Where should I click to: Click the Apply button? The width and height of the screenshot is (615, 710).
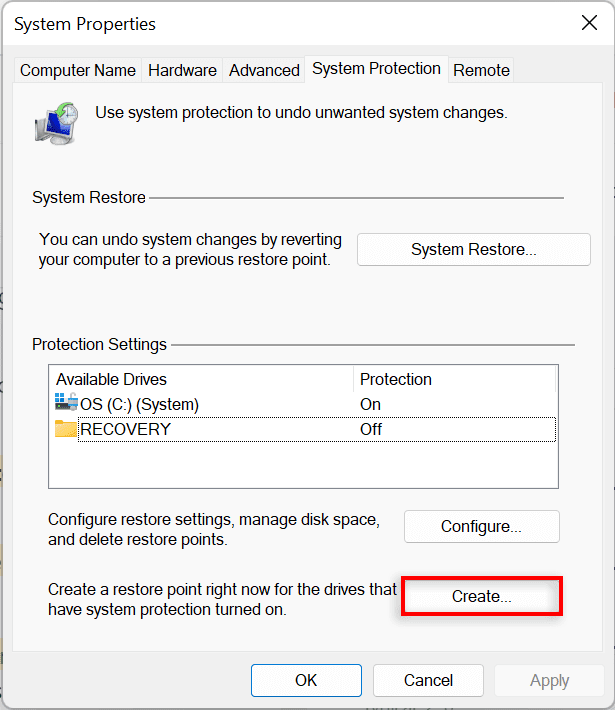(549, 680)
